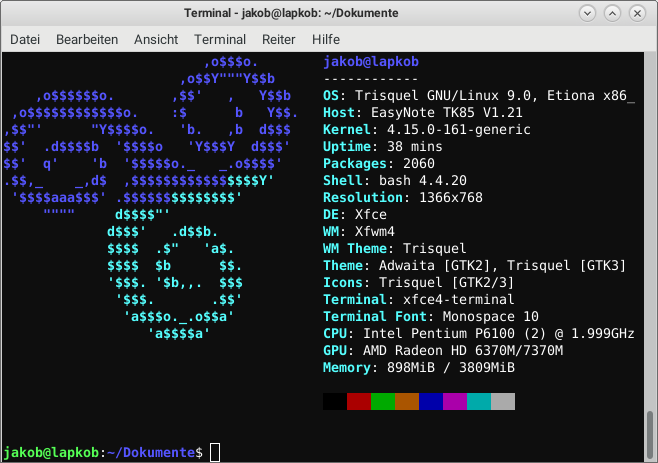Click the Uptime value 38 mins
Viewport: 658px width, 463px height.
click(x=415, y=146)
